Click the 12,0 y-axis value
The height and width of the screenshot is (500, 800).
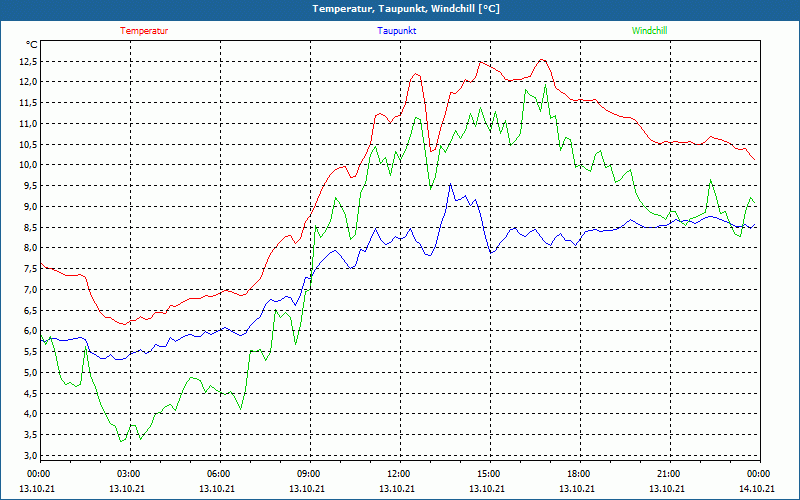[29, 82]
